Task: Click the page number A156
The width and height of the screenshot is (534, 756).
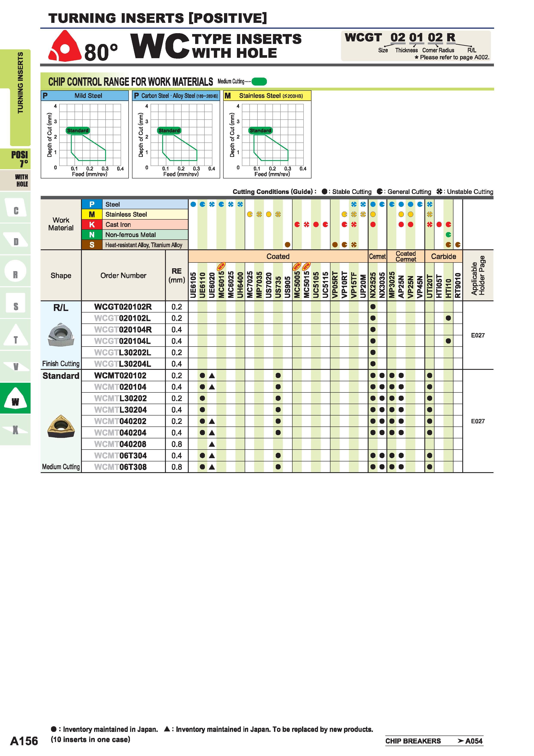Action: (x=24, y=741)
